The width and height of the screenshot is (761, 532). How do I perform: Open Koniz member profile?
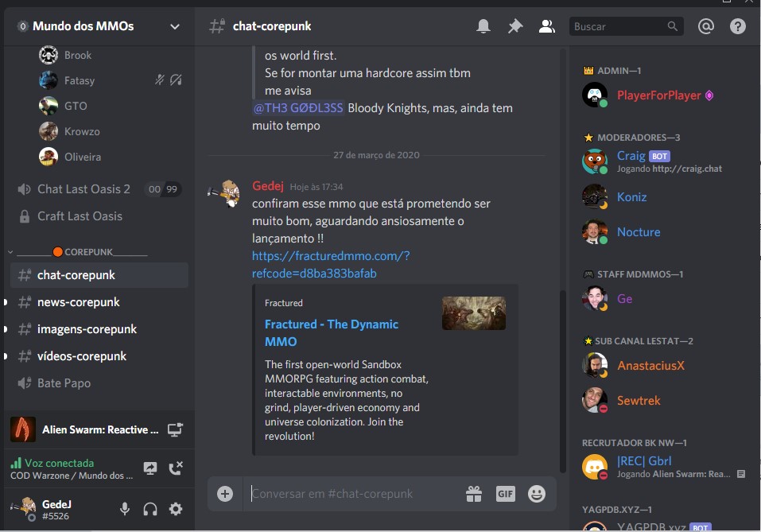point(665,197)
